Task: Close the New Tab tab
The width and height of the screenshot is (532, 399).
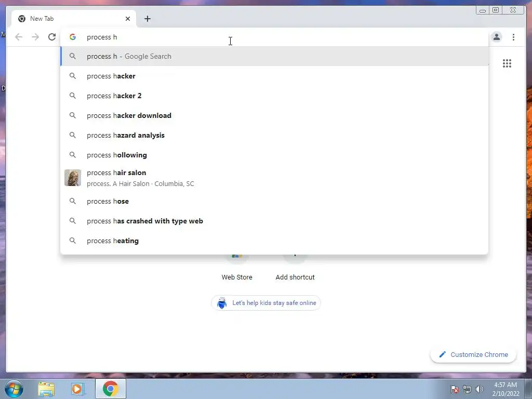Action: pos(128,19)
